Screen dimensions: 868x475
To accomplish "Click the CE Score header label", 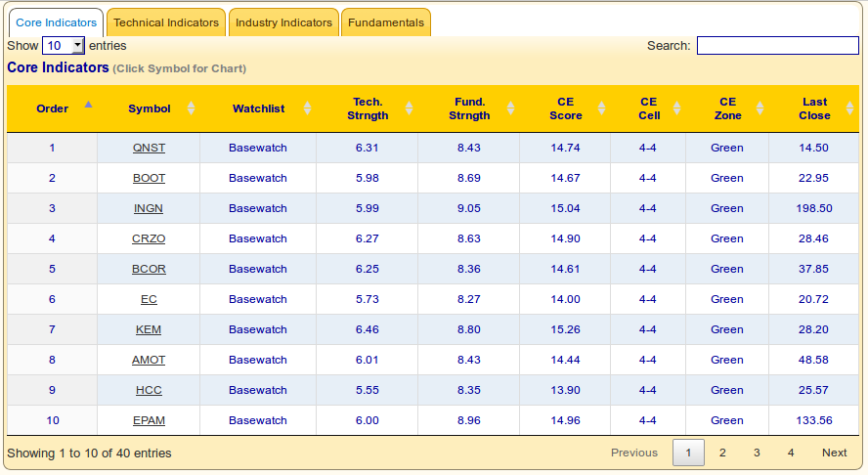I will coord(565,108).
